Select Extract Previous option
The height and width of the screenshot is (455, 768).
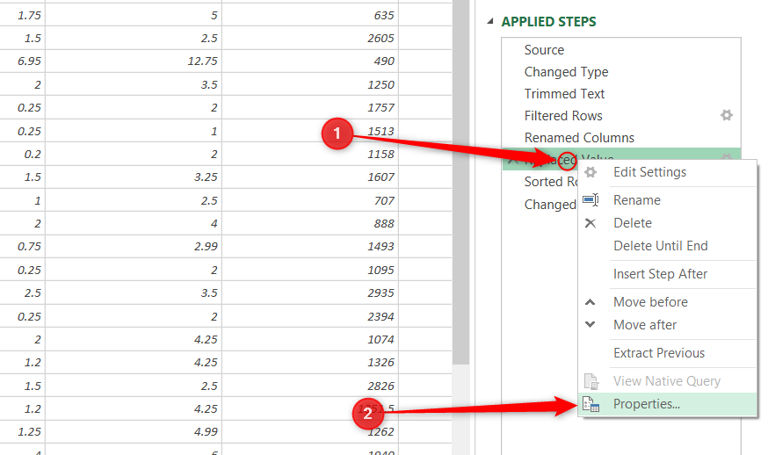click(659, 353)
